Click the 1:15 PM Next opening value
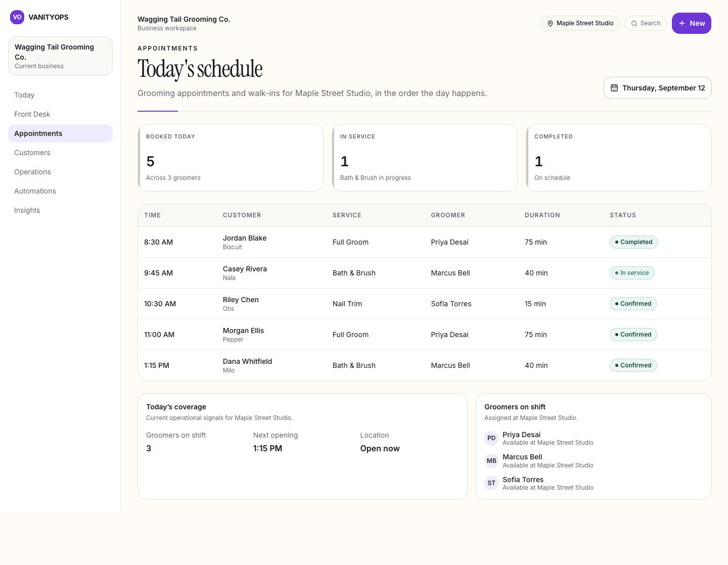This screenshot has height=565, width=728. tap(267, 448)
